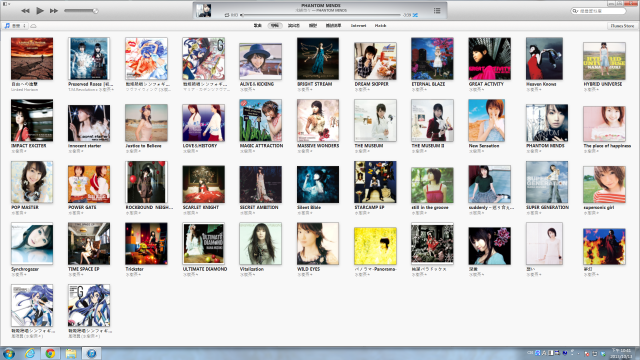Viewport: 640px width, 360px height.
Task: Open the iTunes Store button
Action: pyautogui.click(x=622, y=26)
